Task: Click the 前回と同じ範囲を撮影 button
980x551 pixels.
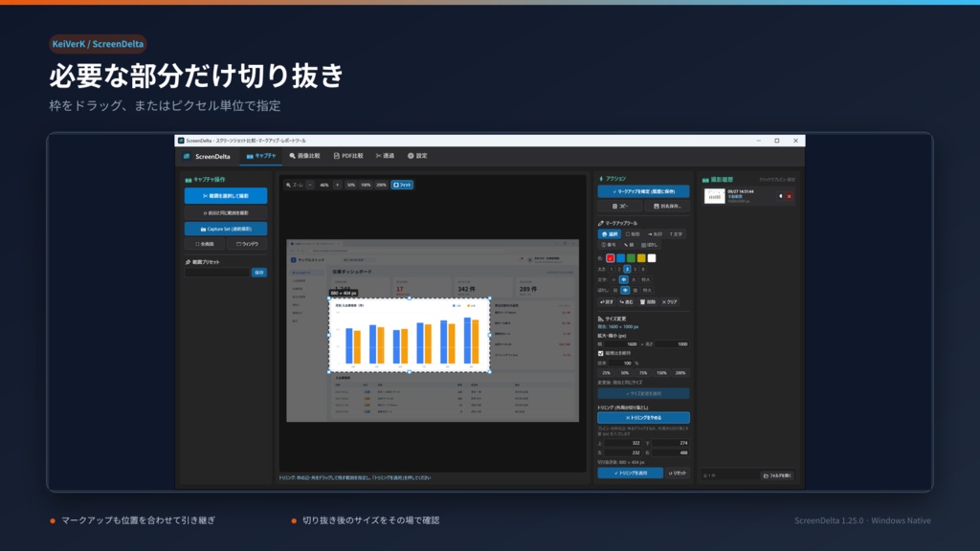Action: pyautogui.click(x=226, y=213)
